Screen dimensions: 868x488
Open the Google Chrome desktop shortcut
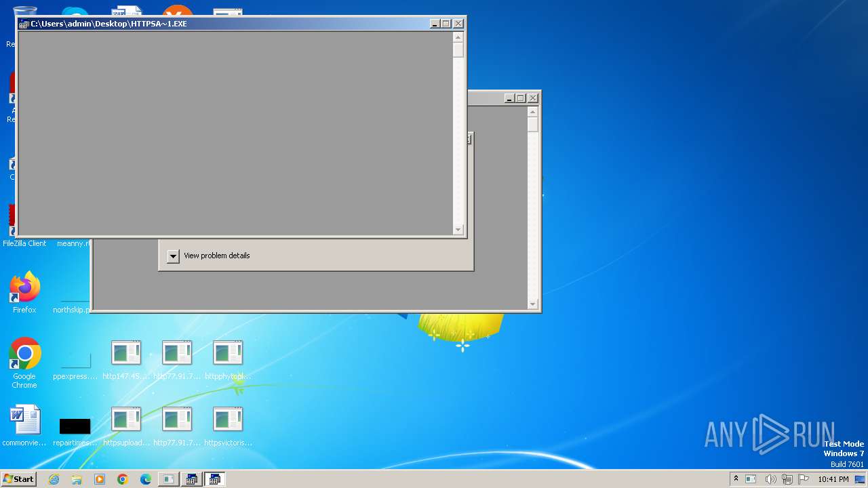pyautogui.click(x=24, y=363)
